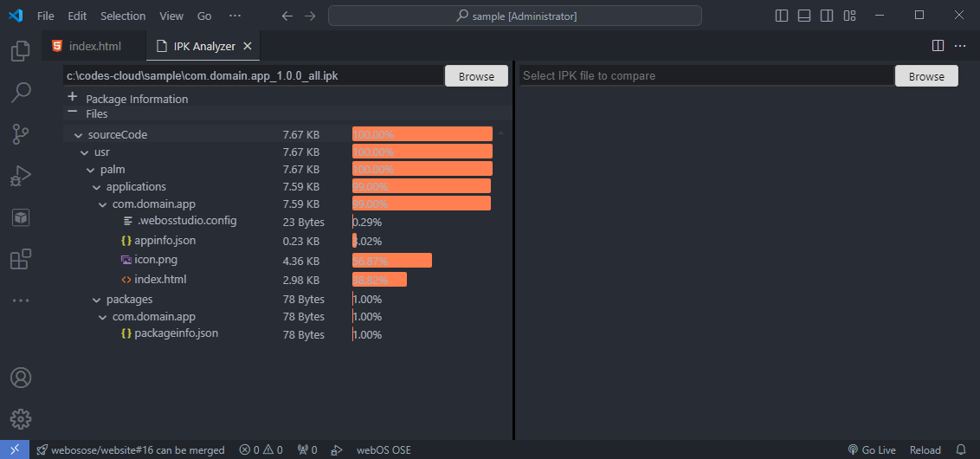
Task: Click the errors and warnings count
Action: [x=261, y=449]
